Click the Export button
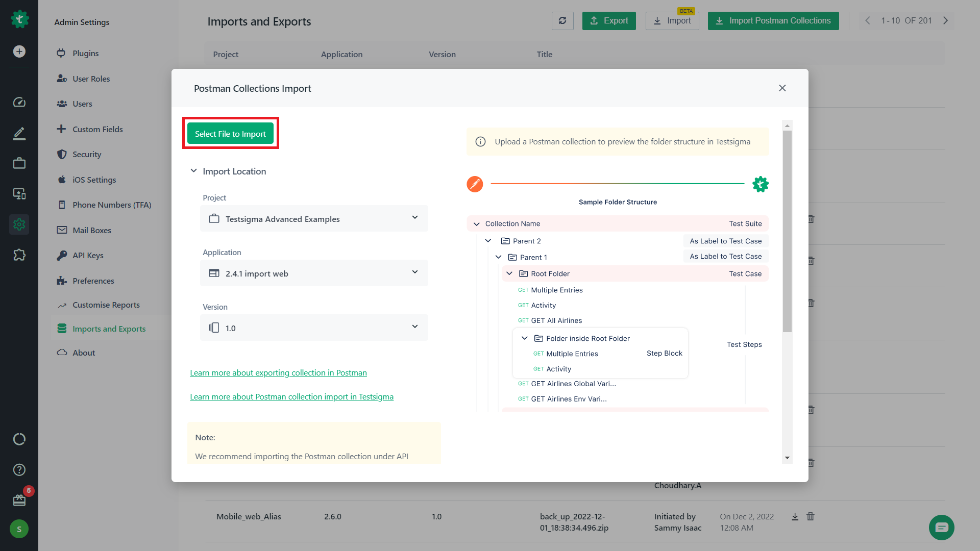 coord(609,21)
